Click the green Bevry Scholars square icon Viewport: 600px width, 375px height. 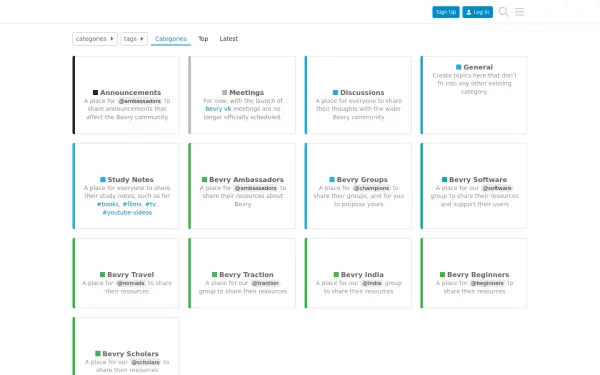[98, 354]
